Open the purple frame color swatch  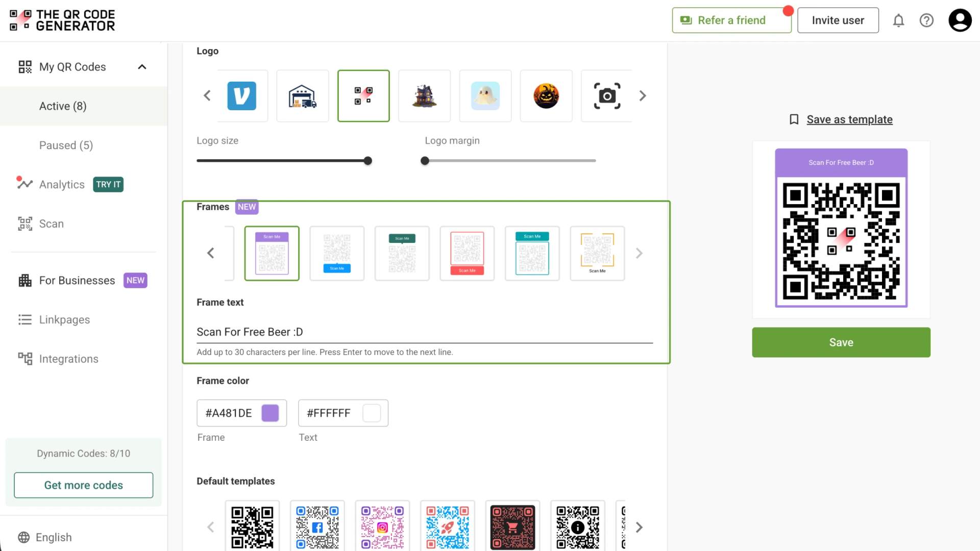click(270, 413)
